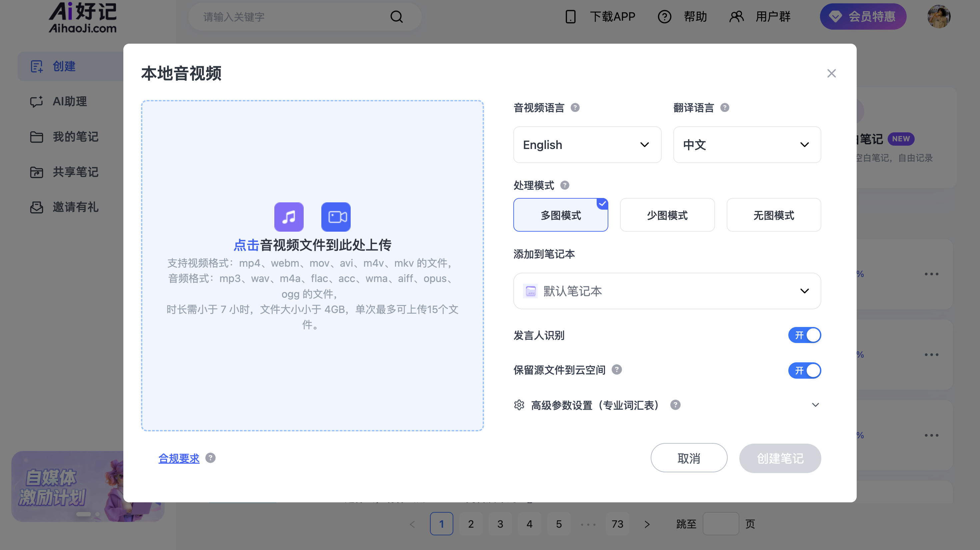Go to next page arrow in pagination
The image size is (980, 550).
[647, 524]
